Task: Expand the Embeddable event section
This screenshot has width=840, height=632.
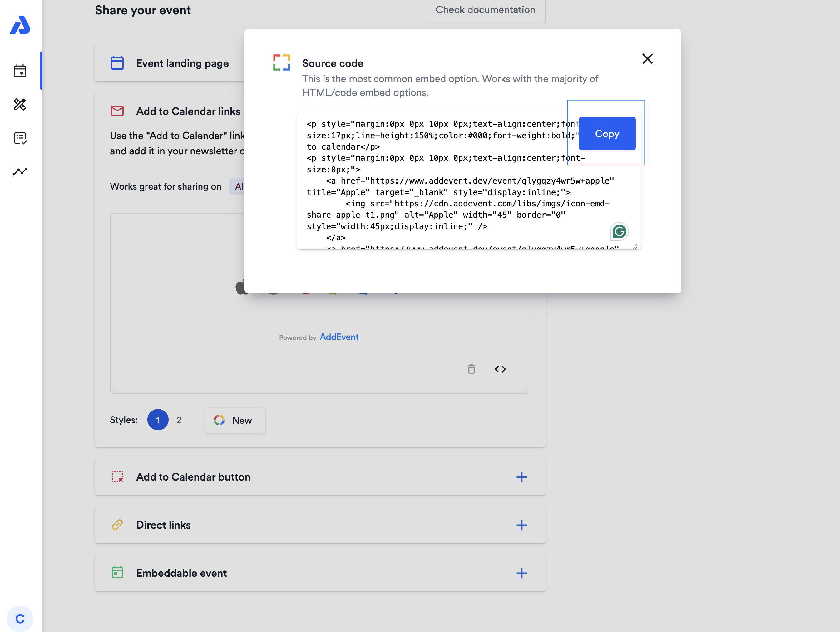Action: (521, 573)
